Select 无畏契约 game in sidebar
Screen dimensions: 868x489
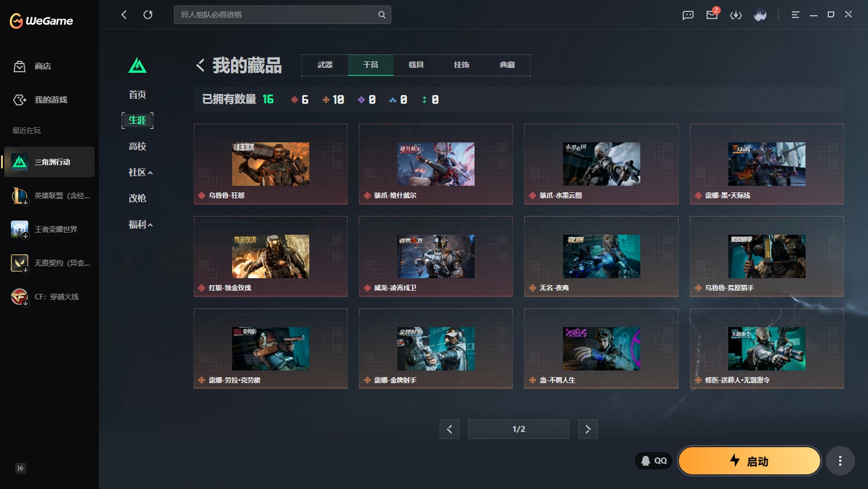(x=49, y=263)
